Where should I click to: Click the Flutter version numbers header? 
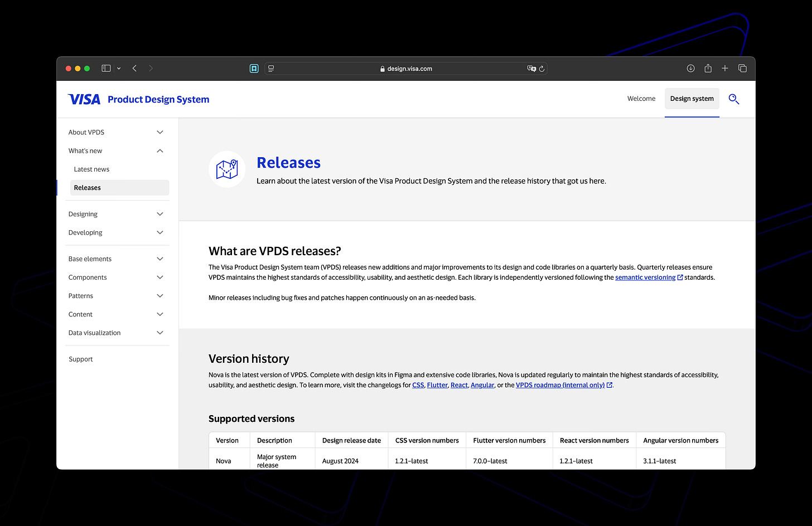click(509, 440)
